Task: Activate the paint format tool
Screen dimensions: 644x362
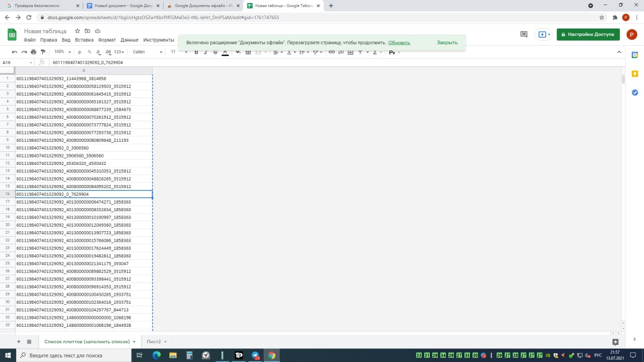Action: click(43, 52)
